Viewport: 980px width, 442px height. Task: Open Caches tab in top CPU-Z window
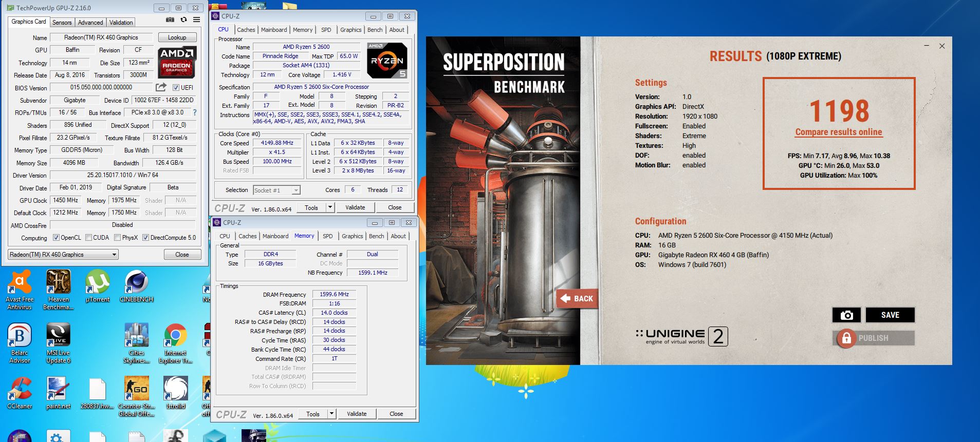[246, 30]
